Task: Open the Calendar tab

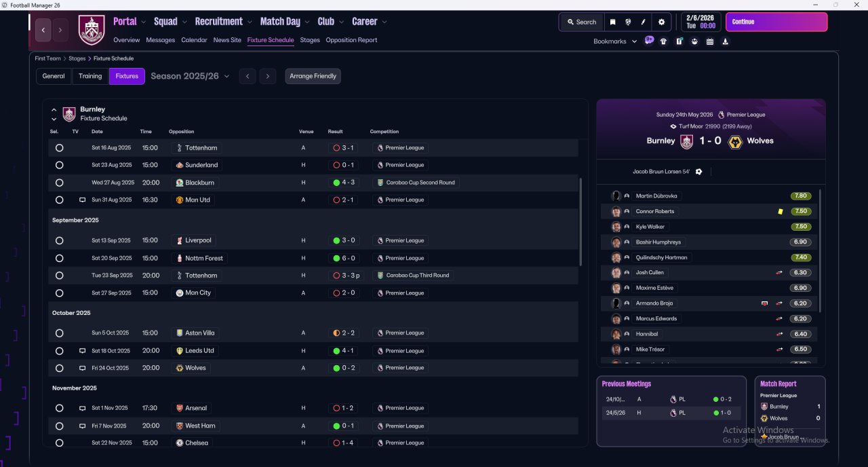Action: click(x=194, y=40)
